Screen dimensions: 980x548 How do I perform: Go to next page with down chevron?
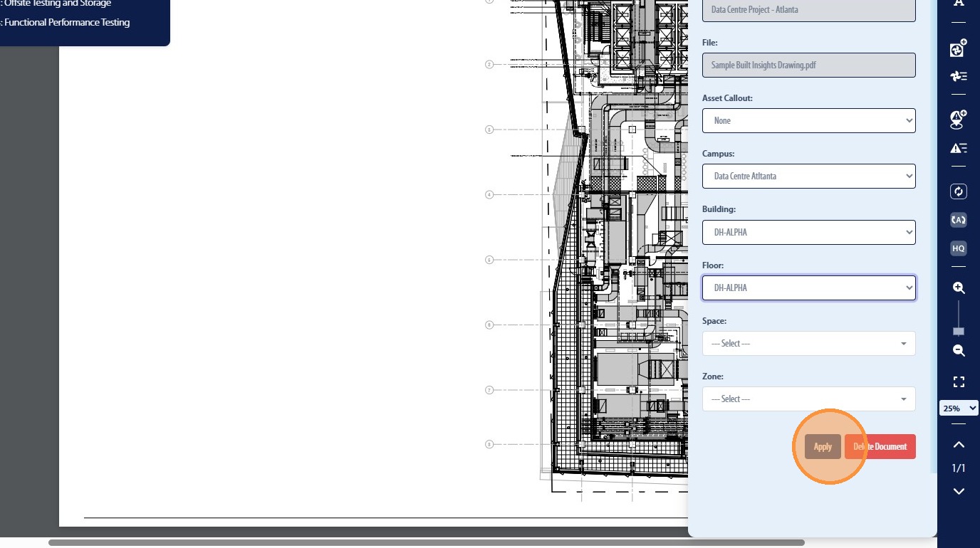coord(959,491)
